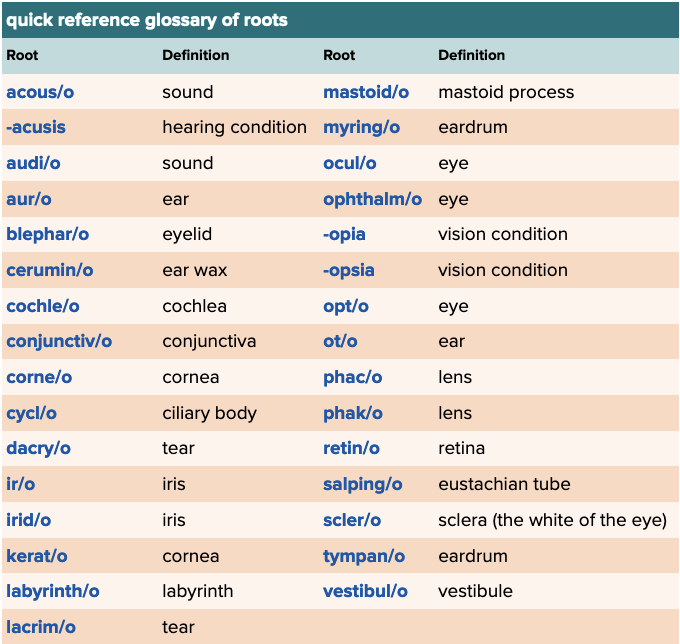Click the kerat/o root term
Viewport: 680px width, 644px height.
[x=37, y=556]
